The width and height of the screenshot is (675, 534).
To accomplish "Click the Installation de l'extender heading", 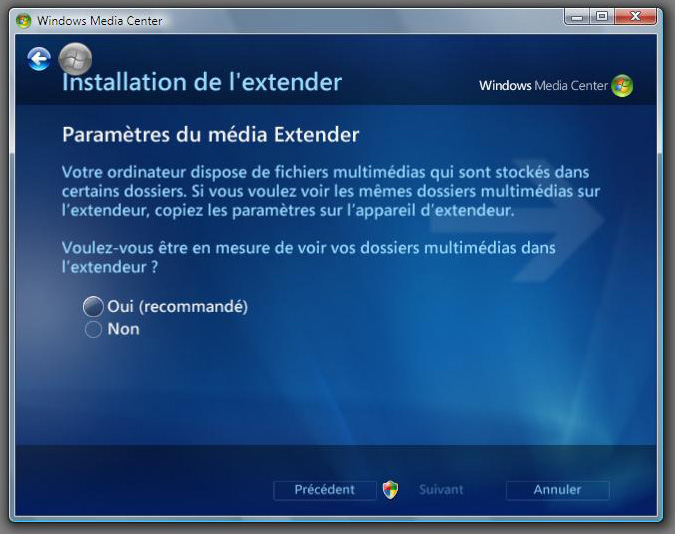I will (202, 82).
